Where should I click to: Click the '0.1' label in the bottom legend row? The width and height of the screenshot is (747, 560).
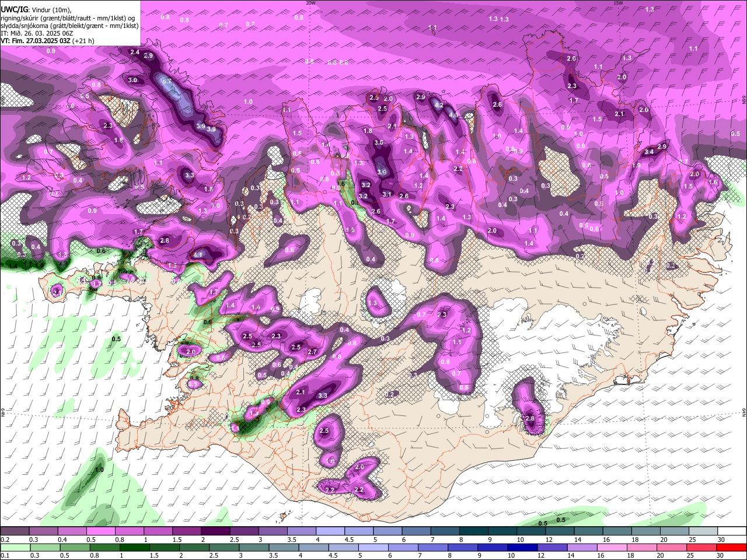coord(5,555)
